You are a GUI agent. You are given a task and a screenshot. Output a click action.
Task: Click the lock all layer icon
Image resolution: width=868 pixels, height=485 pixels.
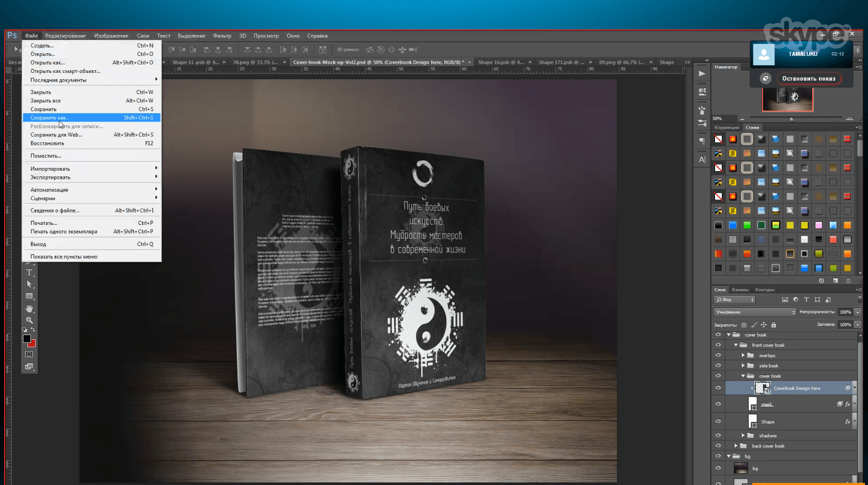pos(773,325)
